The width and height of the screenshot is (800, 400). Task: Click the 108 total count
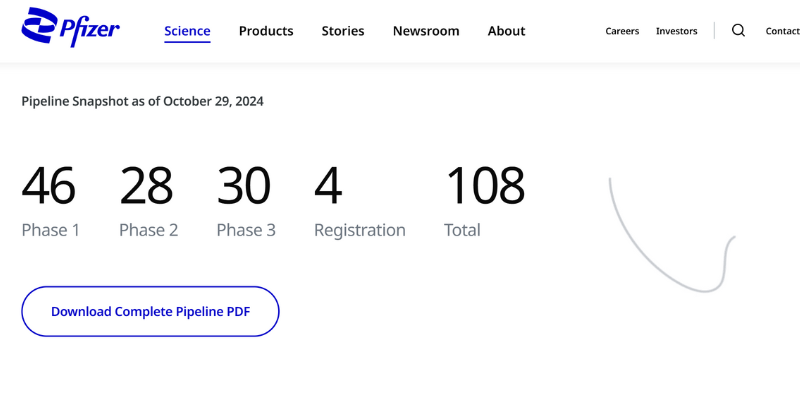[484, 186]
